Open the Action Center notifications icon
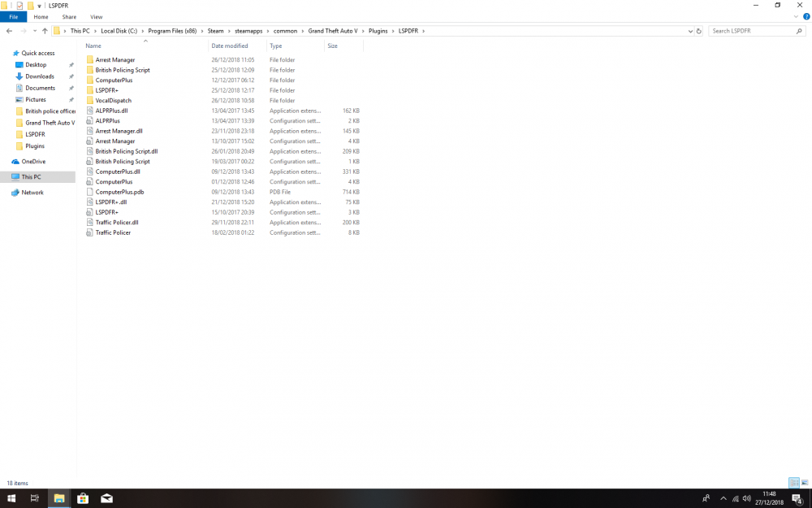The height and width of the screenshot is (508, 812). (x=798, y=499)
